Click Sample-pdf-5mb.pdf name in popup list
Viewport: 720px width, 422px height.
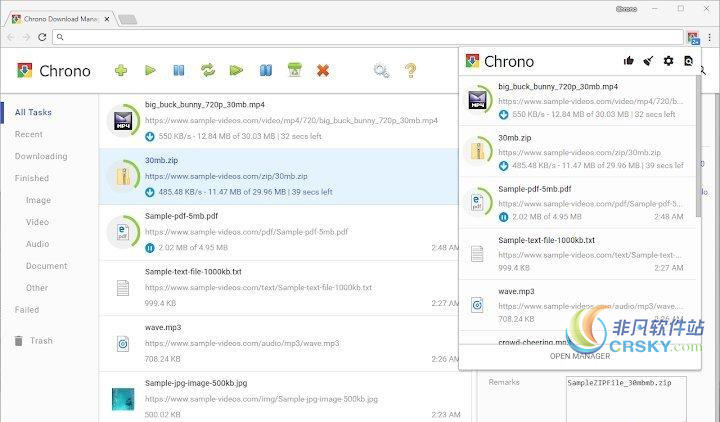tap(534, 189)
